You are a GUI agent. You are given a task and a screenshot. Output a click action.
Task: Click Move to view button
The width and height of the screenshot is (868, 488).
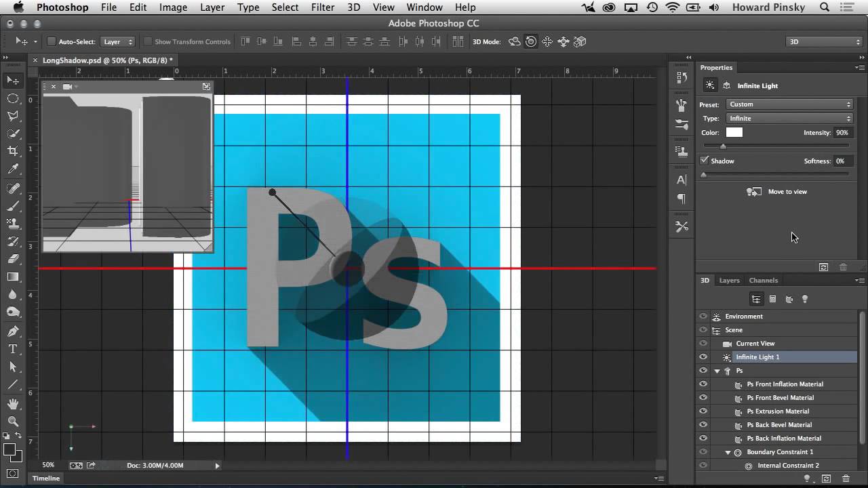776,192
